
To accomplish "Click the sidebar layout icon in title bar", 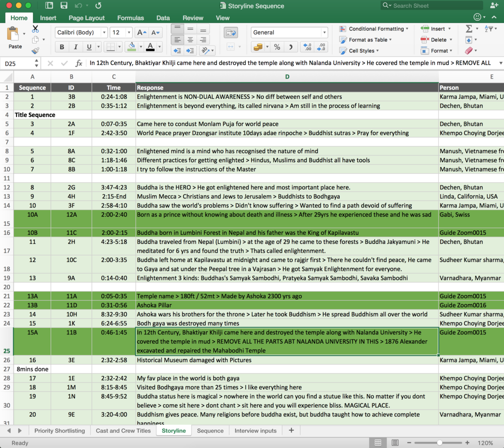I will pyautogui.click(x=49, y=5).
